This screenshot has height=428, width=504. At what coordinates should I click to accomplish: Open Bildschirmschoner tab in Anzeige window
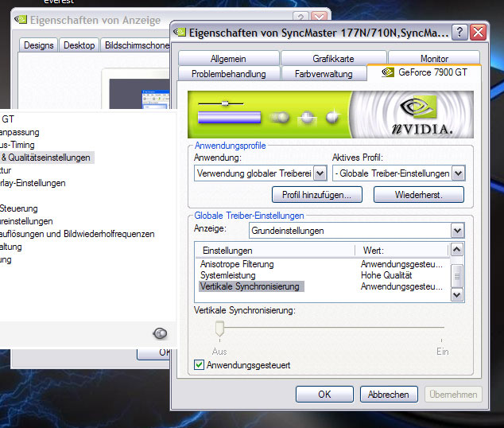pyautogui.click(x=135, y=45)
